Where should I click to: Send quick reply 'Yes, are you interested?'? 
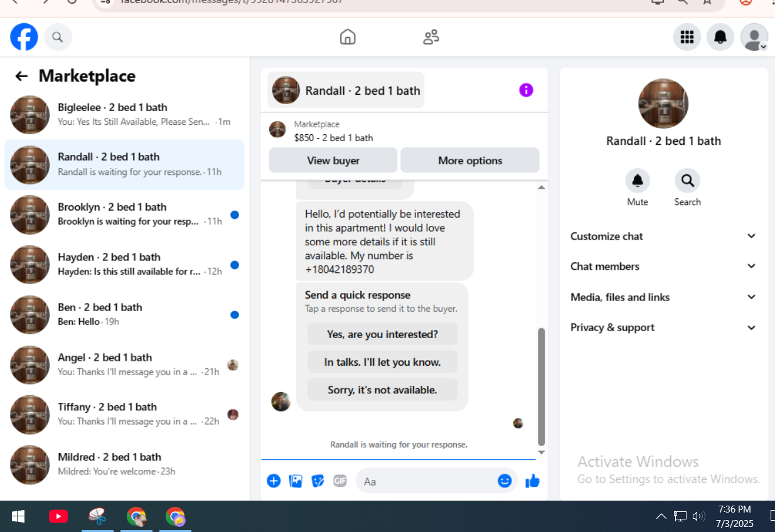pyautogui.click(x=383, y=334)
